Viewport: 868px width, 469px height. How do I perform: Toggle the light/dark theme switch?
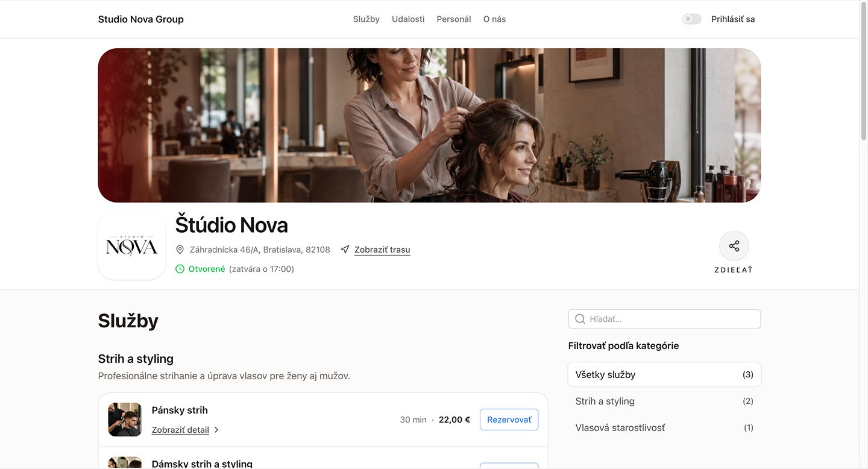(x=692, y=19)
